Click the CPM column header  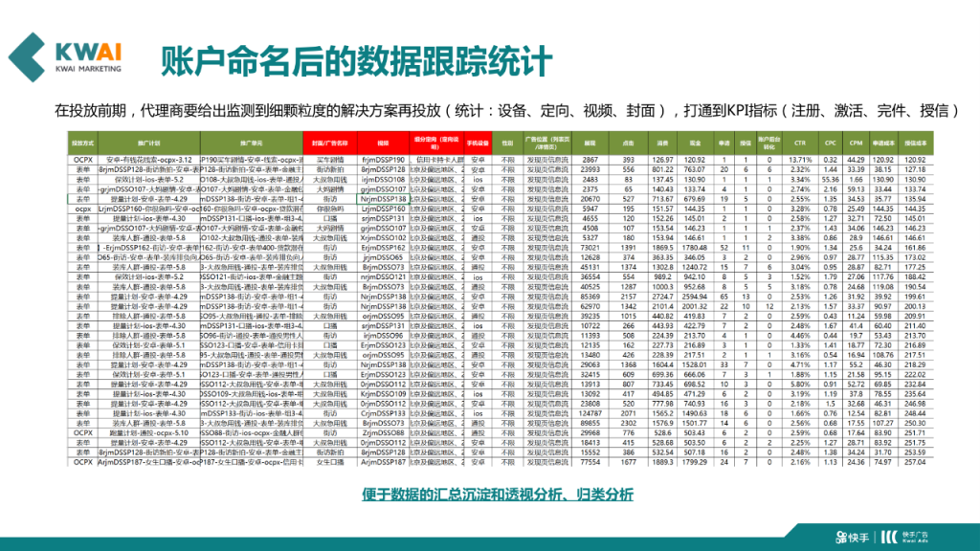856,143
